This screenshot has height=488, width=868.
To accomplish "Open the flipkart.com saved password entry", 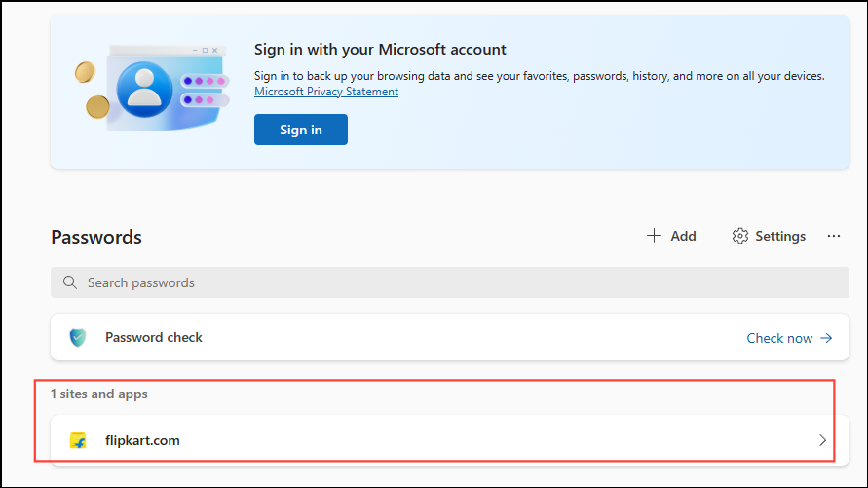I will (449, 440).
